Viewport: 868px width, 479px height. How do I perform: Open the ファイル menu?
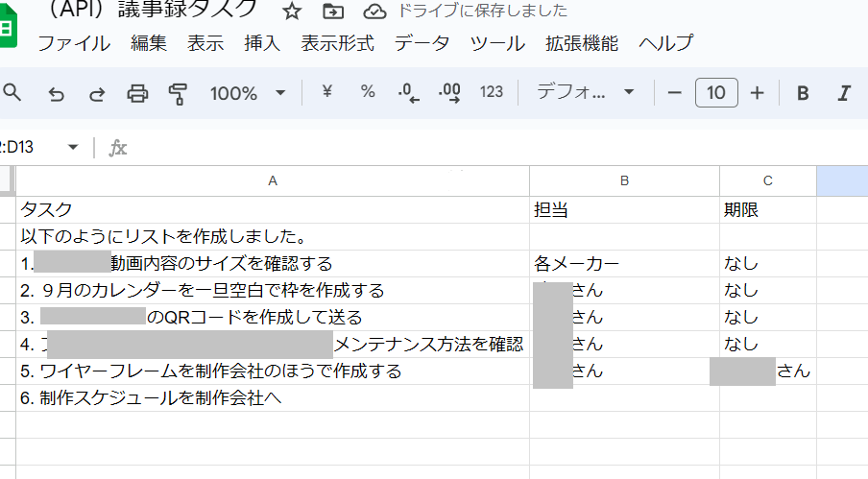point(74,43)
